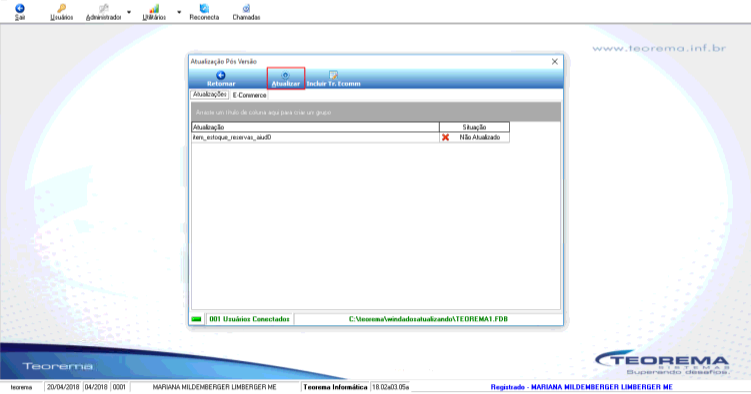
Task: Expand the Utilitários dropdown arrow
Action: [179, 12]
